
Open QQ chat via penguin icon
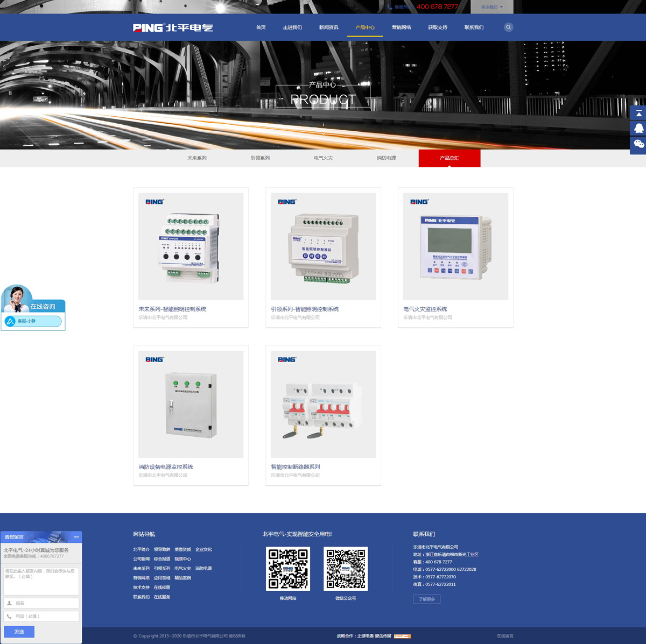click(638, 129)
